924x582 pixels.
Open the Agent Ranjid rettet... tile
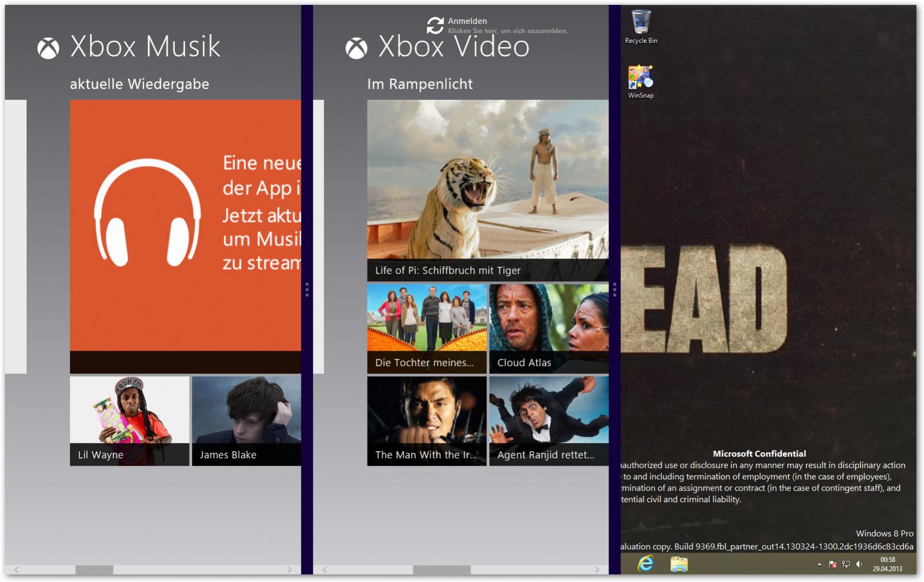point(549,421)
